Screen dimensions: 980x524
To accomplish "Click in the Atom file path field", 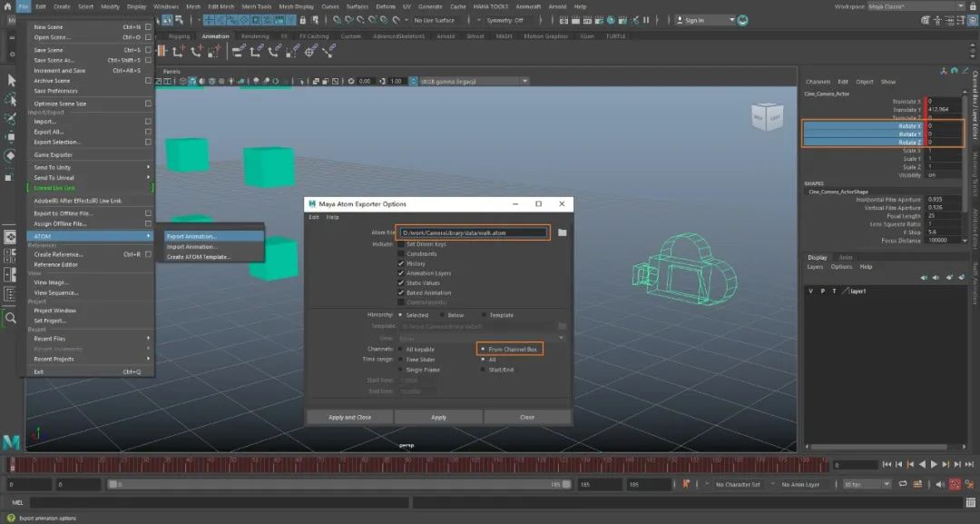I will (474, 232).
